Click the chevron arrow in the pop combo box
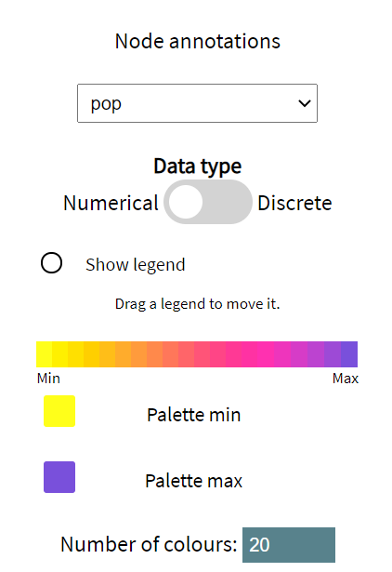392x572 pixels. pos(304,103)
